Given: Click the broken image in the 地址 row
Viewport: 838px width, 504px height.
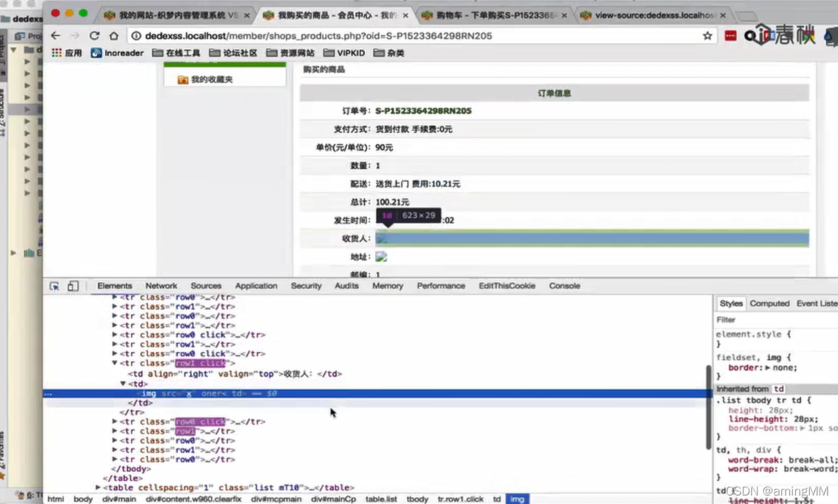Looking at the screenshot, I should pyautogui.click(x=381, y=257).
